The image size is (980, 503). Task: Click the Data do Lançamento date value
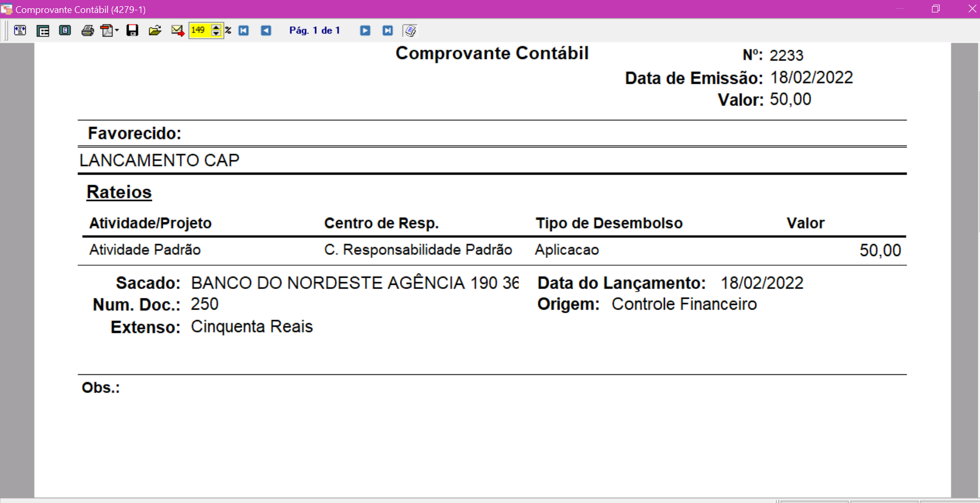[x=762, y=283]
